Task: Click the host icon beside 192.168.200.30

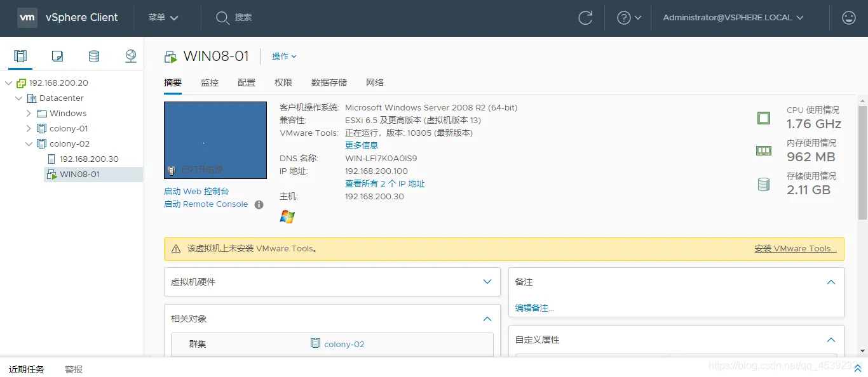Action: tap(52, 159)
